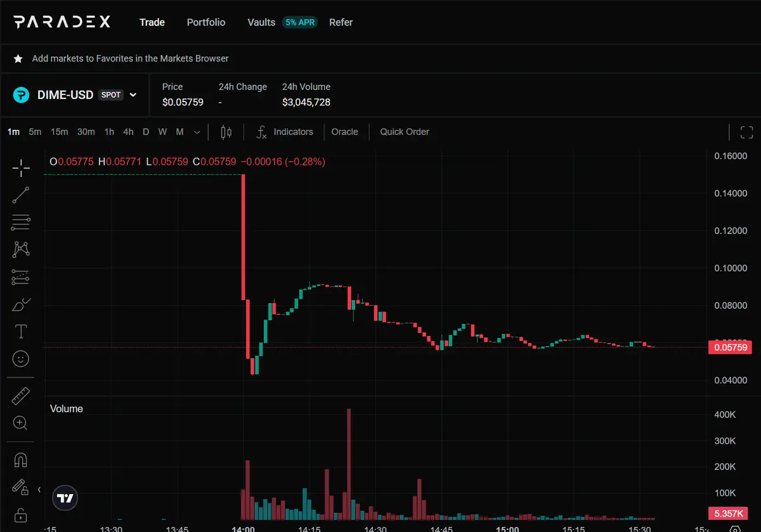
Task: Lock all drawing tools
Action: click(21, 514)
